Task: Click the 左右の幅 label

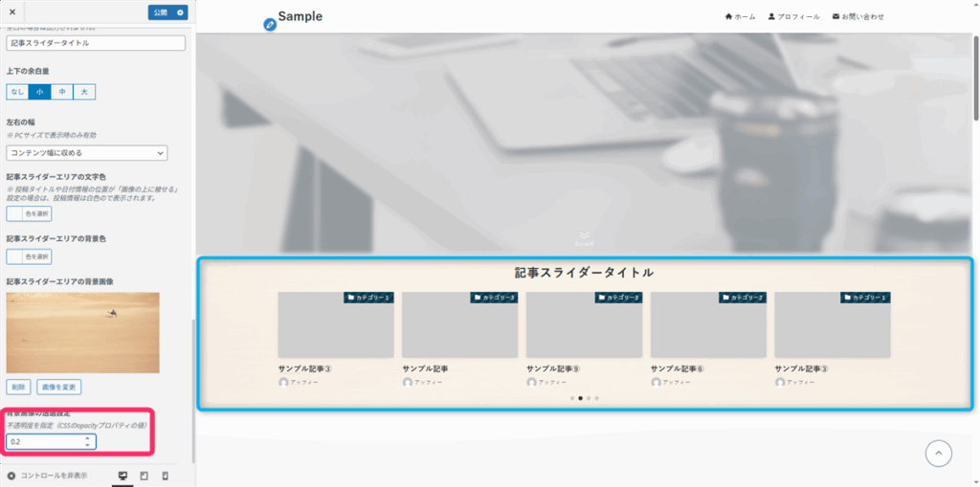Action: pyautogui.click(x=22, y=122)
